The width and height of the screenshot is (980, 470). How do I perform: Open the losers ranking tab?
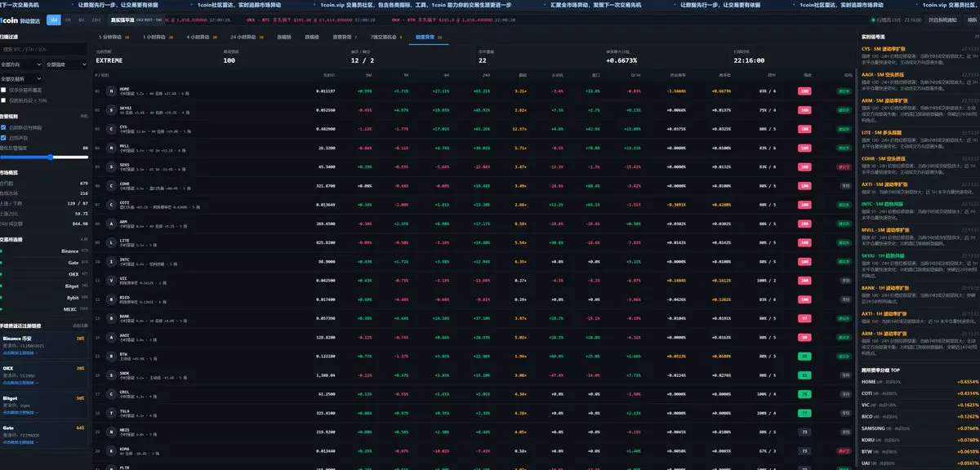pyautogui.click(x=312, y=38)
